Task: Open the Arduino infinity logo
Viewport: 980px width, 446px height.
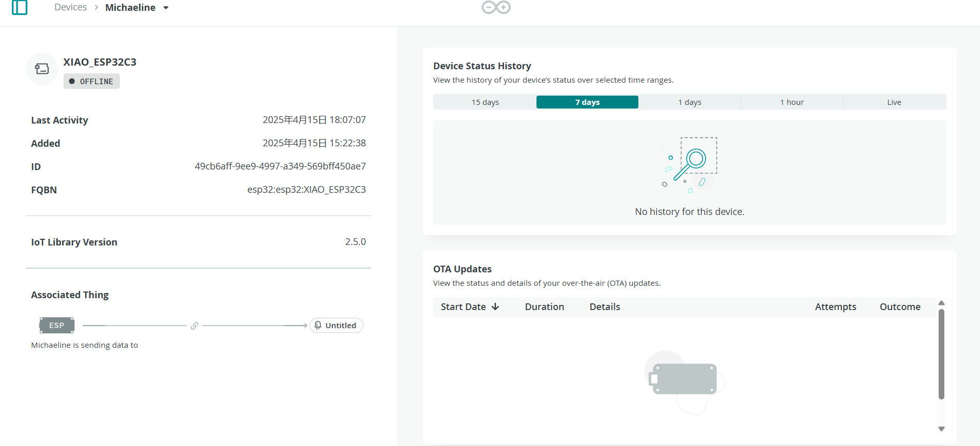Action: pos(496,7)
